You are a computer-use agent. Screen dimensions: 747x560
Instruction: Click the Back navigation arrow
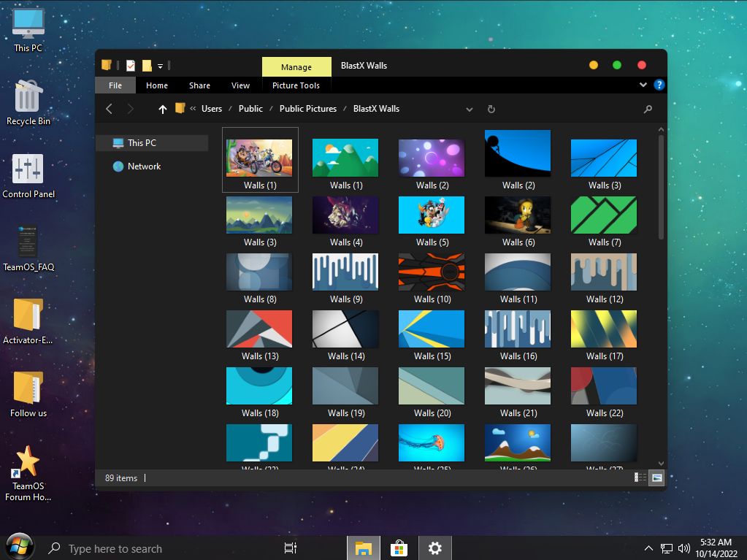(110, 109)
